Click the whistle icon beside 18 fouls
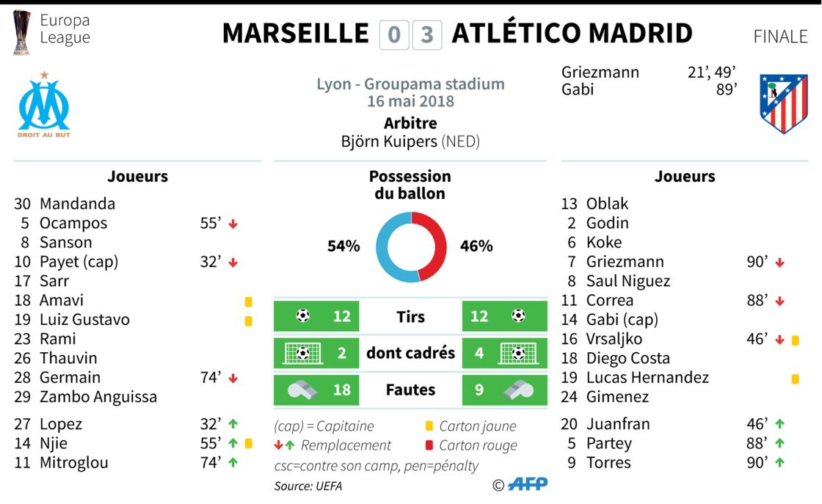 (302, 390)
